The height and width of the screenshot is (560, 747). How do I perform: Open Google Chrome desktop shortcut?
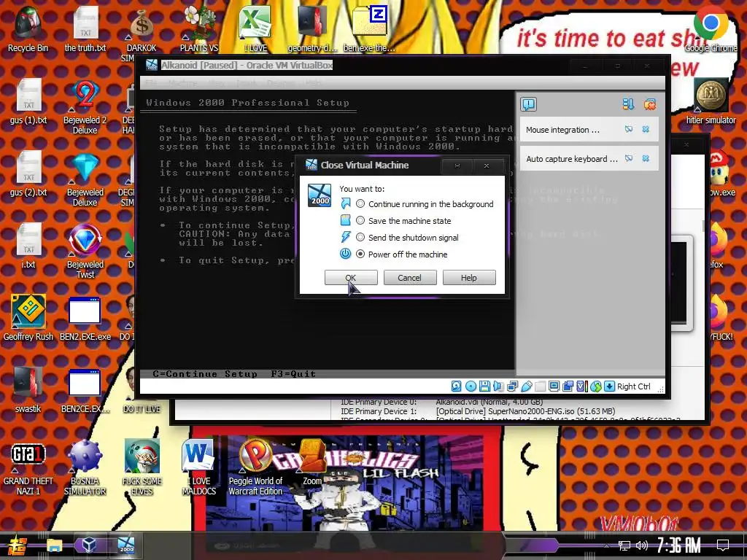pyautogui.click(x=711, y=29)
